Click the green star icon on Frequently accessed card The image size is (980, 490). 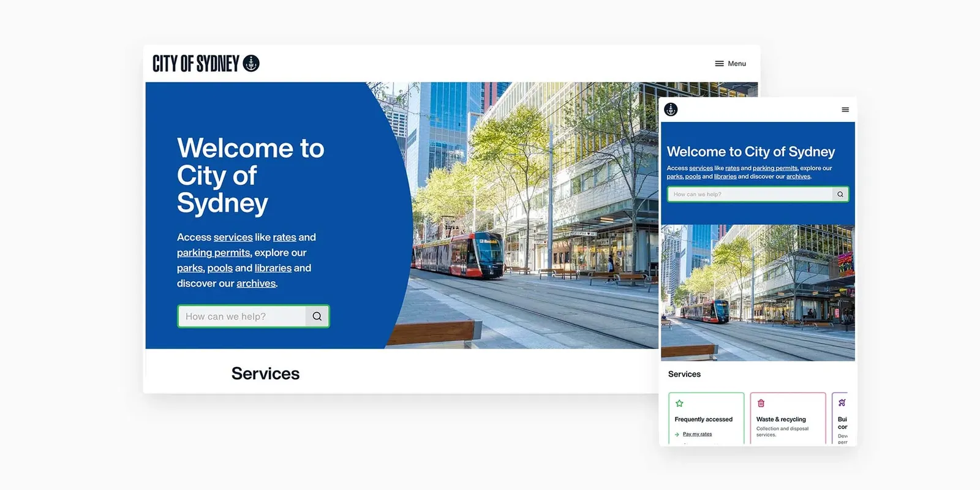pyautogui.click(x=679, y=403)
